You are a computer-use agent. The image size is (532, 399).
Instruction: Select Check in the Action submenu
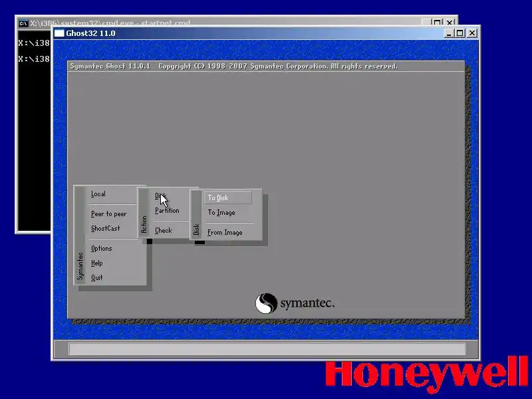(x=163, y=230)
